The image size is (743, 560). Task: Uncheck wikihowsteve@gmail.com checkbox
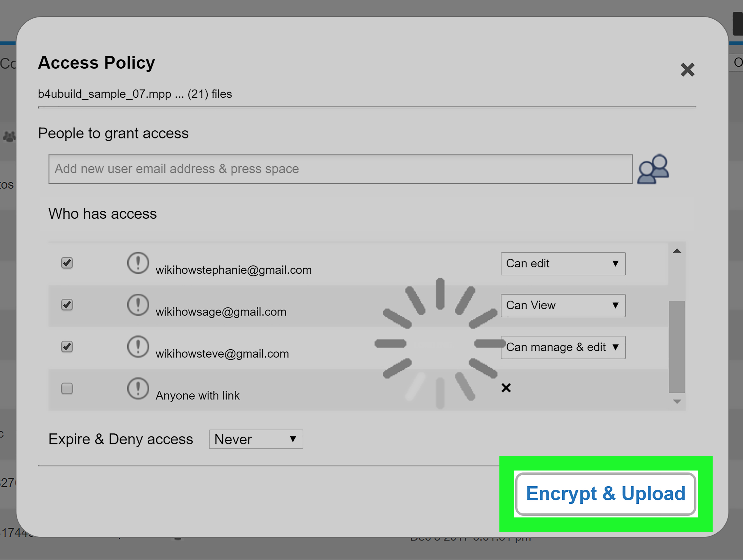(67, 346)
